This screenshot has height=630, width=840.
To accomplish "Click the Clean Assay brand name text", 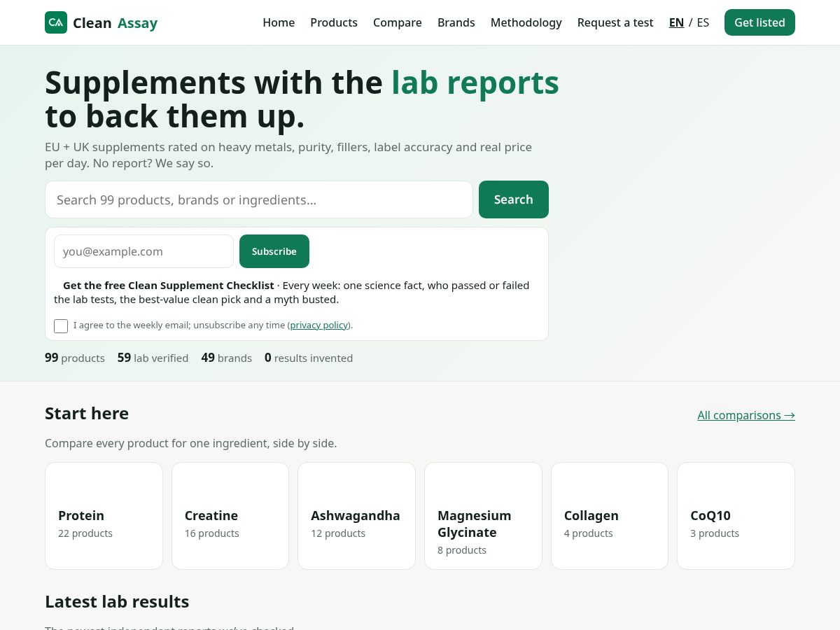I will [x=115, y=23].
